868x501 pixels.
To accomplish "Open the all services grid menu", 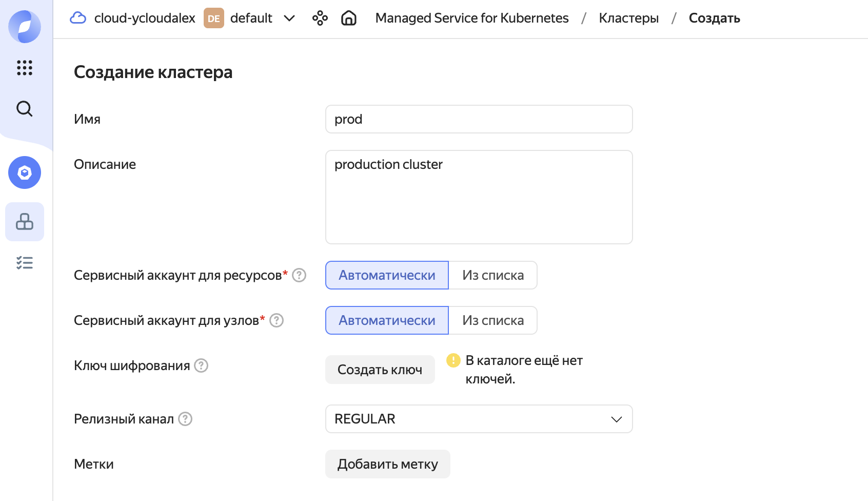I will (x=25, y=68).
